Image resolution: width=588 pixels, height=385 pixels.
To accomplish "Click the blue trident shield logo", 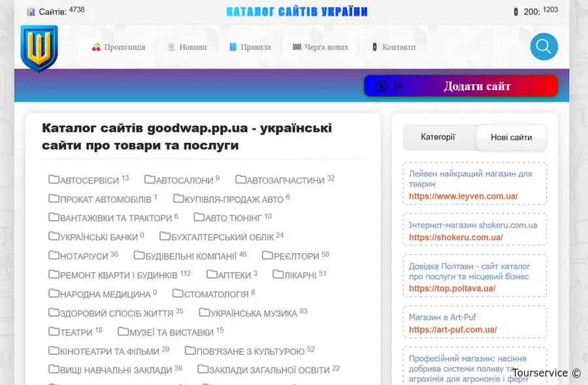I will (x=39, y=48).
